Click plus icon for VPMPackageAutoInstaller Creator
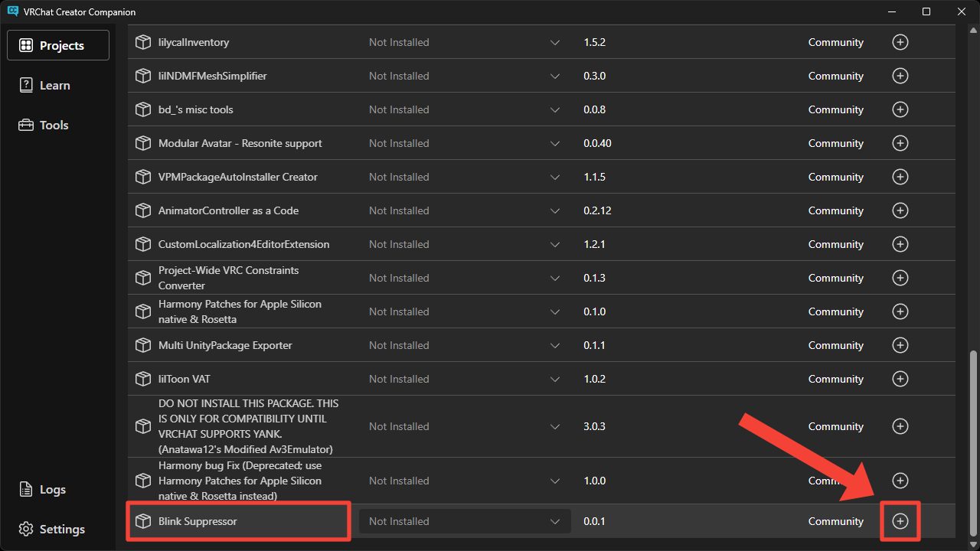Viewport: 980px width, 551px height. coord(900,177)
